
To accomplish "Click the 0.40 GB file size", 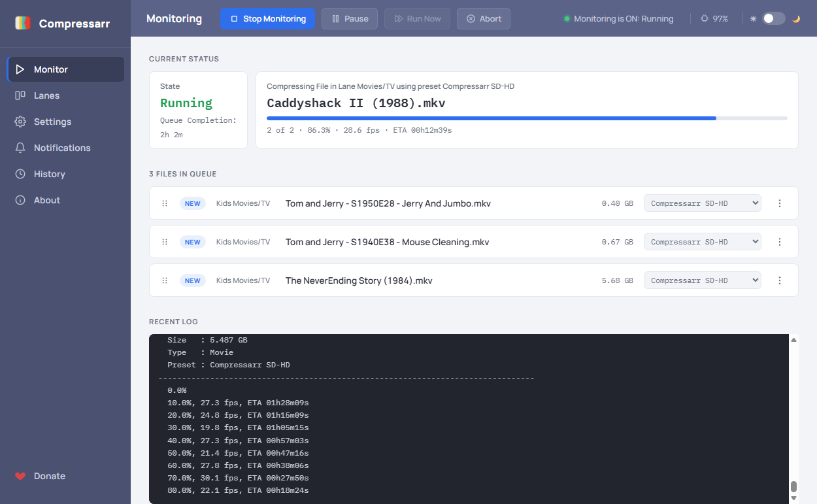I will (x=618, y=203).
